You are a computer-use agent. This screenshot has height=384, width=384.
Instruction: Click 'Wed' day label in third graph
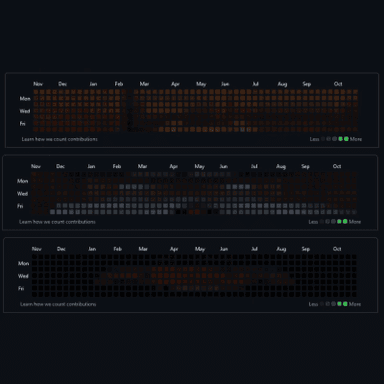click(23, 276)
